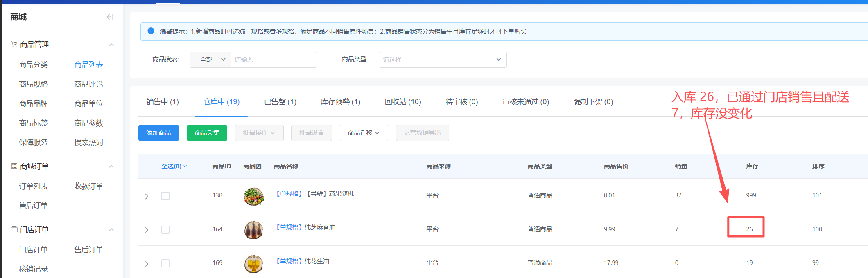This screenshot has width=868, height=278.
Task: Open the 商品迁移 dropdown button
Action: (364, 133)
